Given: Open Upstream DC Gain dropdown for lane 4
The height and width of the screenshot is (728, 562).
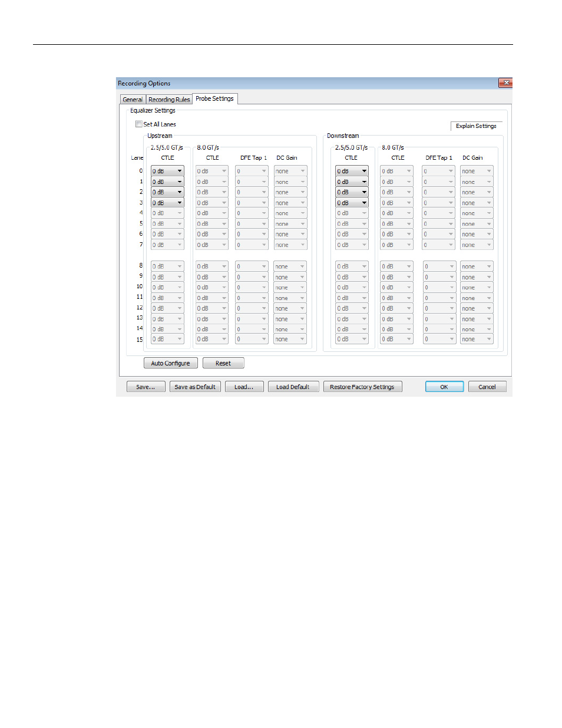Looking at the screenshot, I should point(290,213).
